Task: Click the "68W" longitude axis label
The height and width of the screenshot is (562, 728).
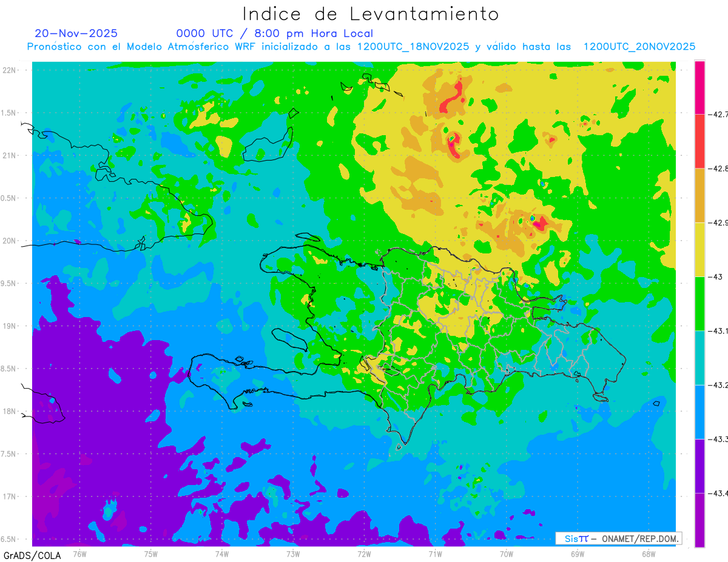Action: [x=649, y=554]
